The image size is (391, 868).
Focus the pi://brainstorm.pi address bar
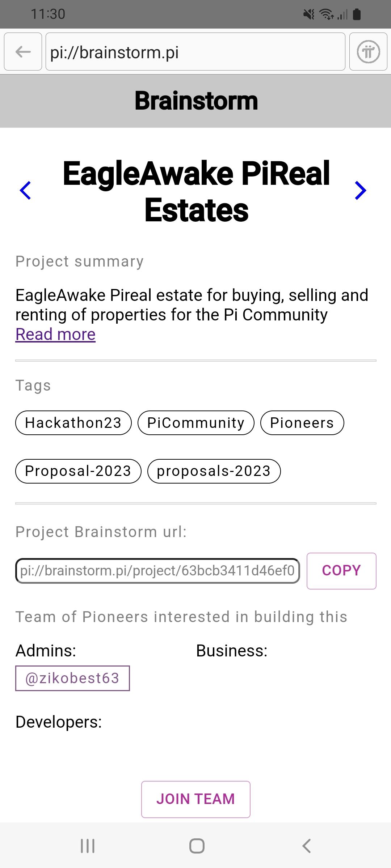click(x=195, y=52)
